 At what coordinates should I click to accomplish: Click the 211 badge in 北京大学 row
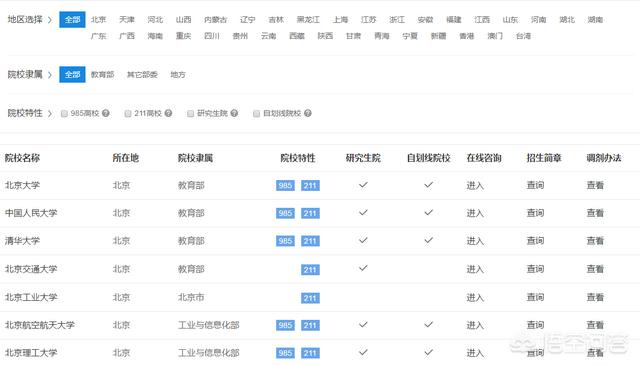310,185
